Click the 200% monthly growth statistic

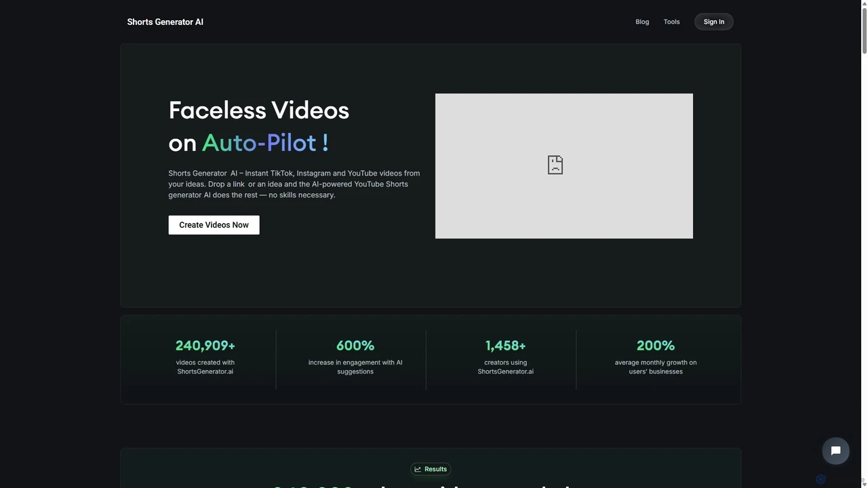(656, 346)
